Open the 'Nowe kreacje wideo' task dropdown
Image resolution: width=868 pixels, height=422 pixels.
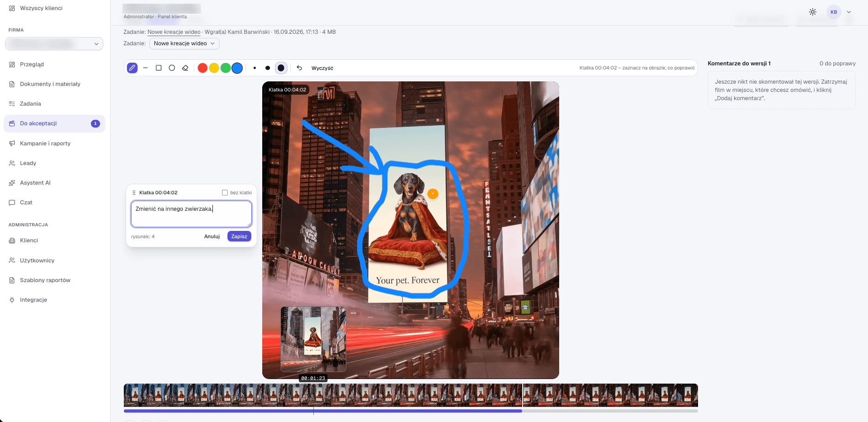[x=185, y=43]
